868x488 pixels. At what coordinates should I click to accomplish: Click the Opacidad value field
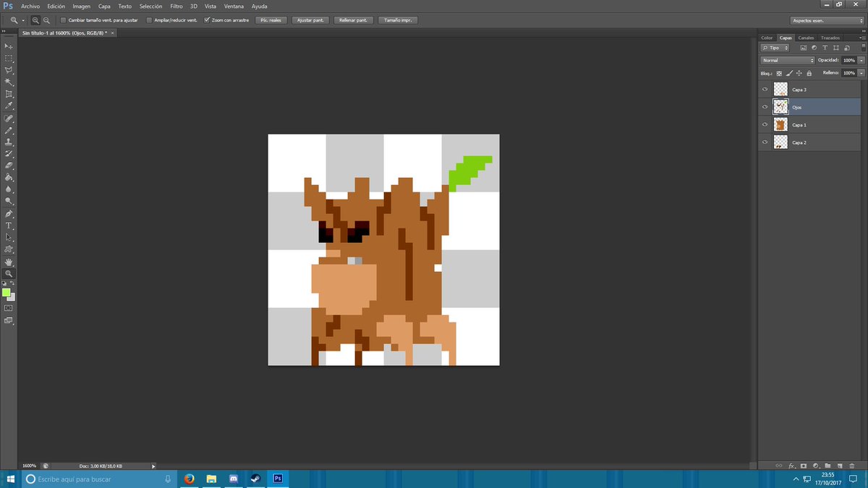point(848,60)
